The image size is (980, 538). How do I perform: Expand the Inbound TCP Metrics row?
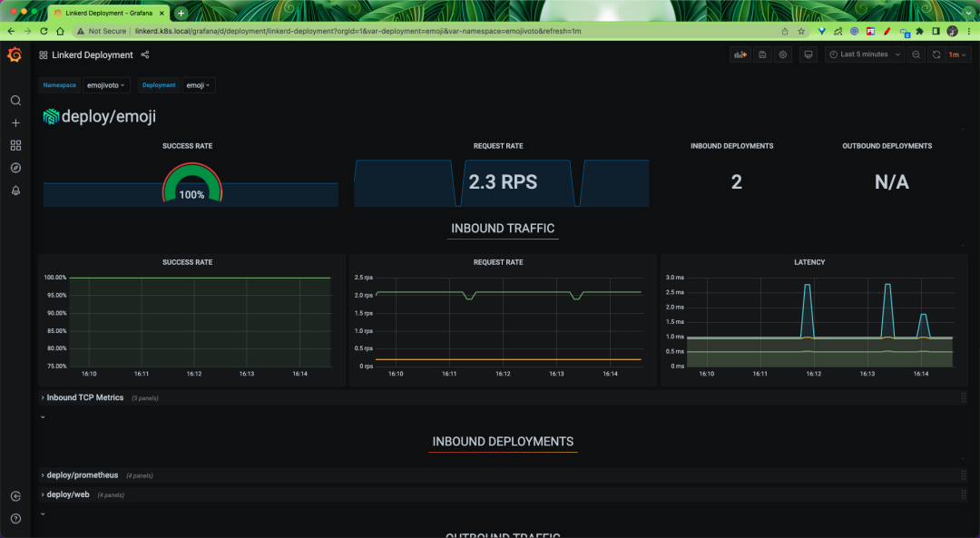click(x=85, y=398)
